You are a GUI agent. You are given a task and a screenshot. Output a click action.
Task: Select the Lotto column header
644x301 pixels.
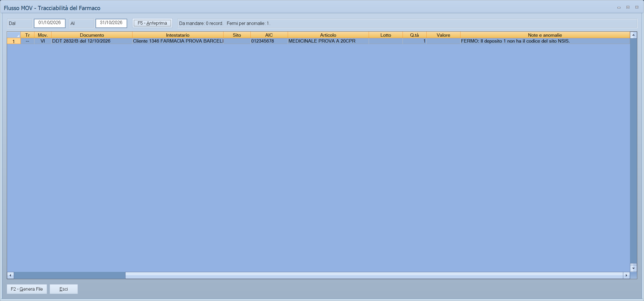pos(385,35)
